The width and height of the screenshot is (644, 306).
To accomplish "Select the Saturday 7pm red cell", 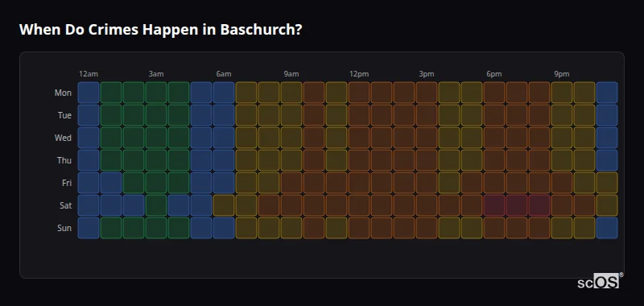I will point(517,205).
